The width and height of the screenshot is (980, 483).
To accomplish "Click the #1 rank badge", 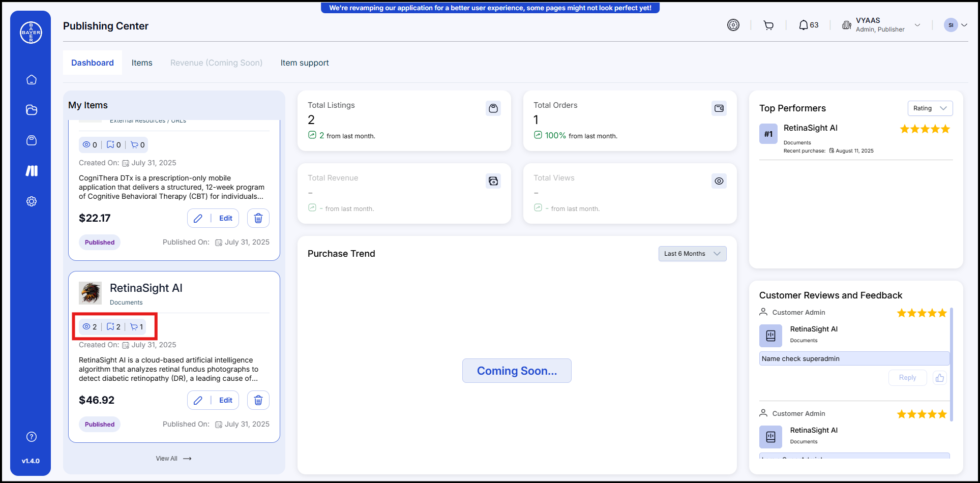I will [x=768, y=134].
